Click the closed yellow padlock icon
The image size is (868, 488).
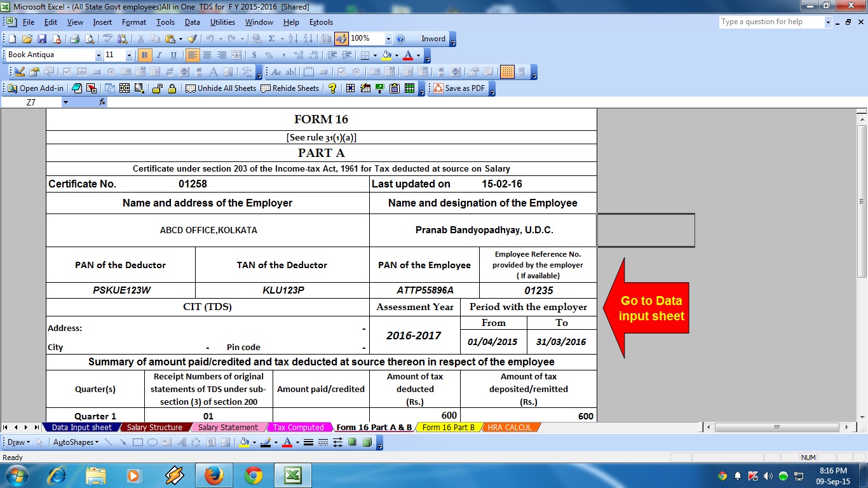pos(172,88)
